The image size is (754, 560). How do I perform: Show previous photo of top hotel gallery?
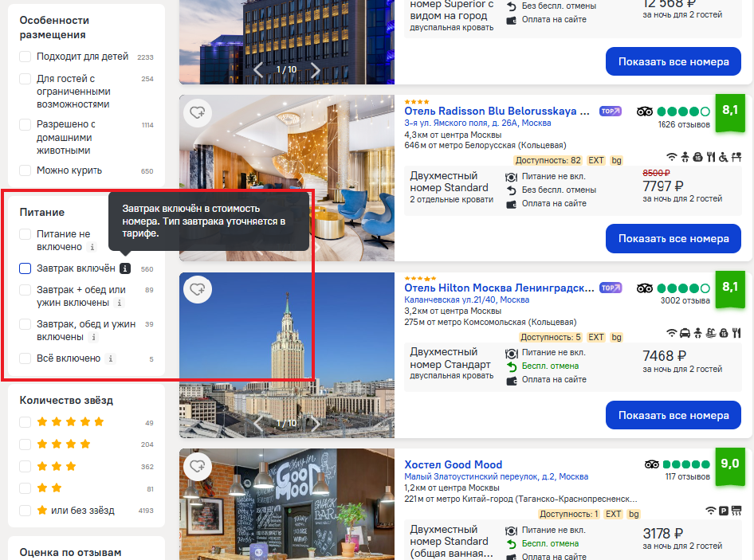258,70
